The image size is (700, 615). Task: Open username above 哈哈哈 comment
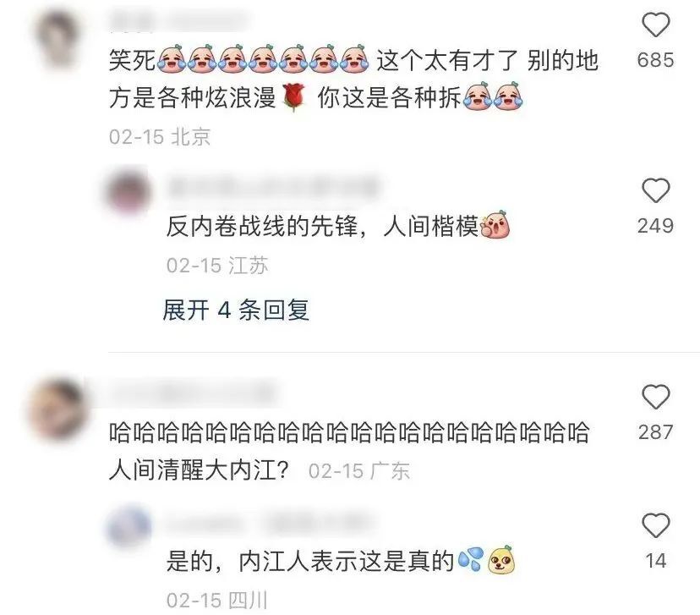pyautogui.click(x=192, y=393)
